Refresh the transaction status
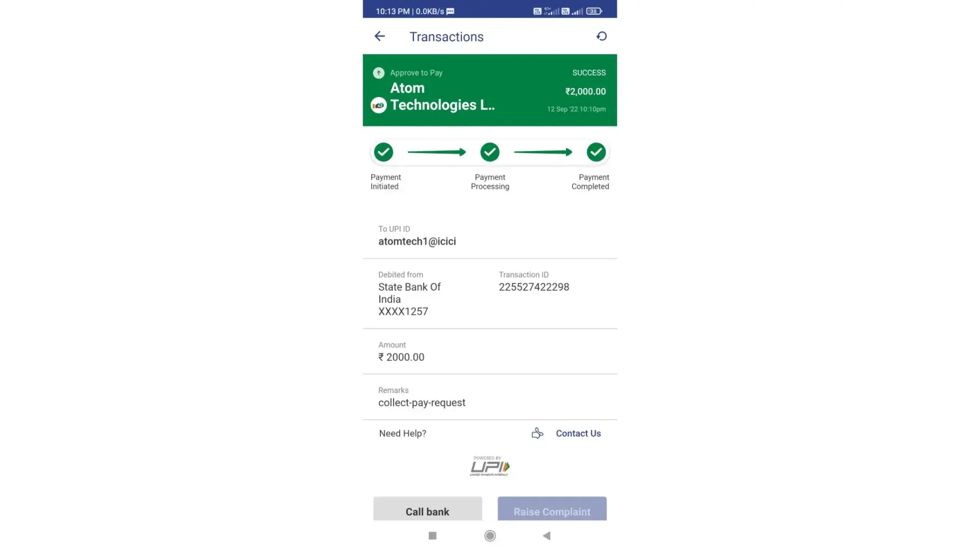This screenshot has width=980, height=551. pyautogui.click(x=601, y=36)
